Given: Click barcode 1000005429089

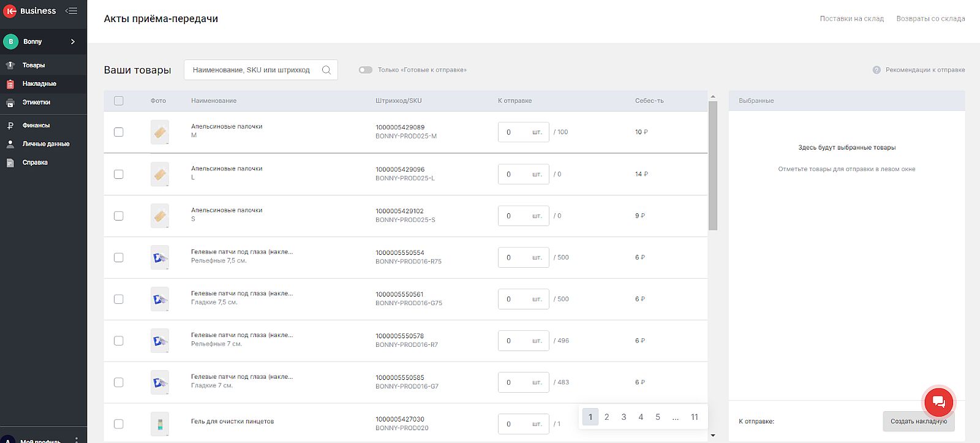Looking at the screenshot, I should tap(400, 127).
